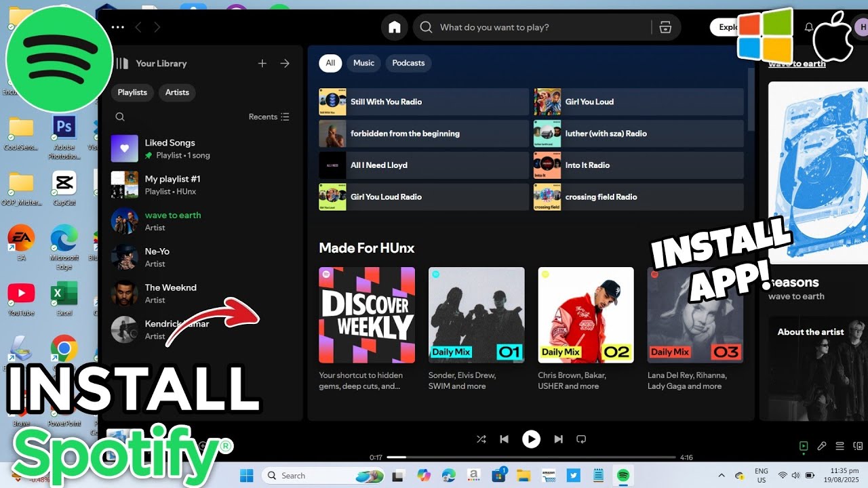Open the Liked Songs playlist
The height and width of the screenshot is (488, 868).
click(x=201, y=148)
